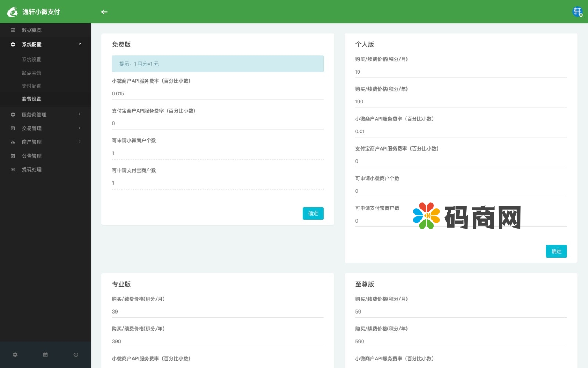Click the back arrow in header
Image resolution: width=588 pixels, height=368 pixels.
(104, 12)
